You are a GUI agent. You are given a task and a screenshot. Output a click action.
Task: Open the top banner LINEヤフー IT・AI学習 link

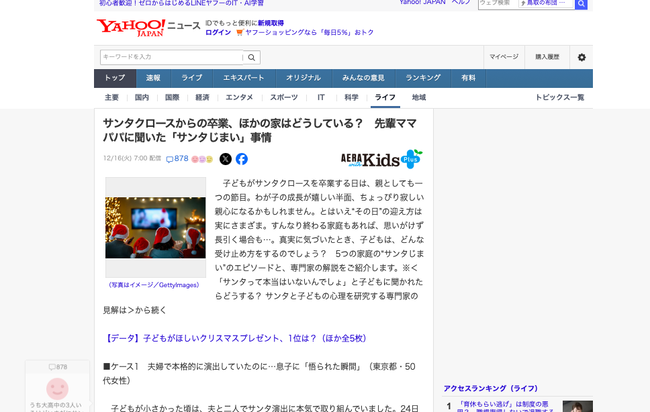click(x=182, y=3)
